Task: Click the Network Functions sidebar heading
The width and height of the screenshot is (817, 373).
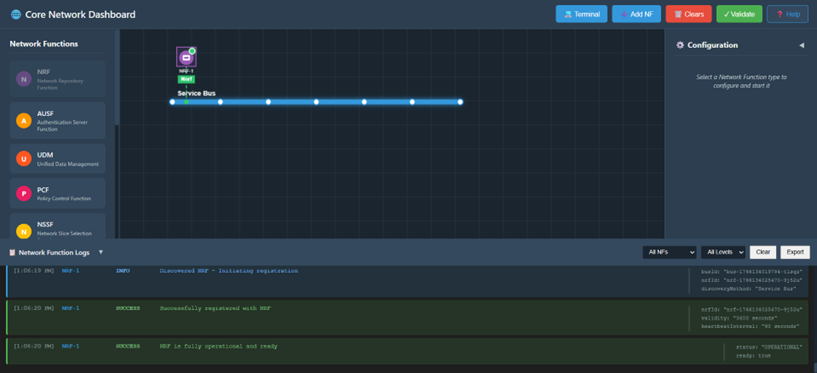Action: [x=44, y=44]
